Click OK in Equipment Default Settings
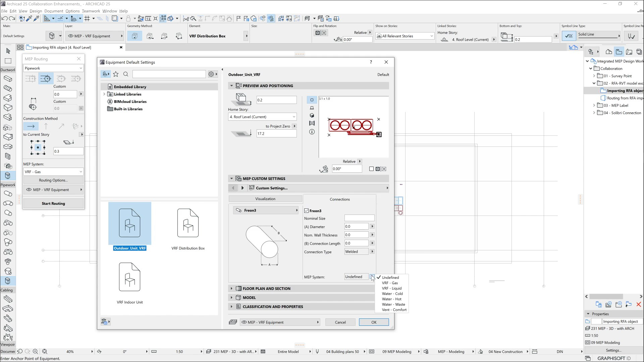This screenshot has height=362, width=644. (x=374, y=322)
